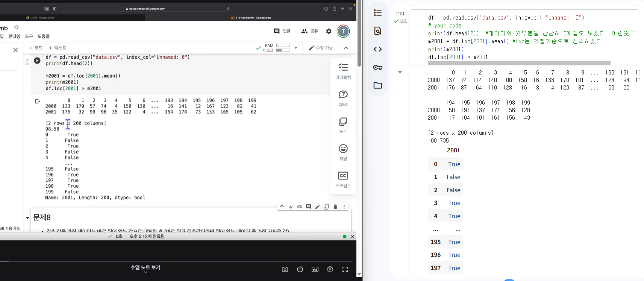Screen dimensions: 644x281
Task: Toggle subtitles in the video player
Action: click(315, 269)
